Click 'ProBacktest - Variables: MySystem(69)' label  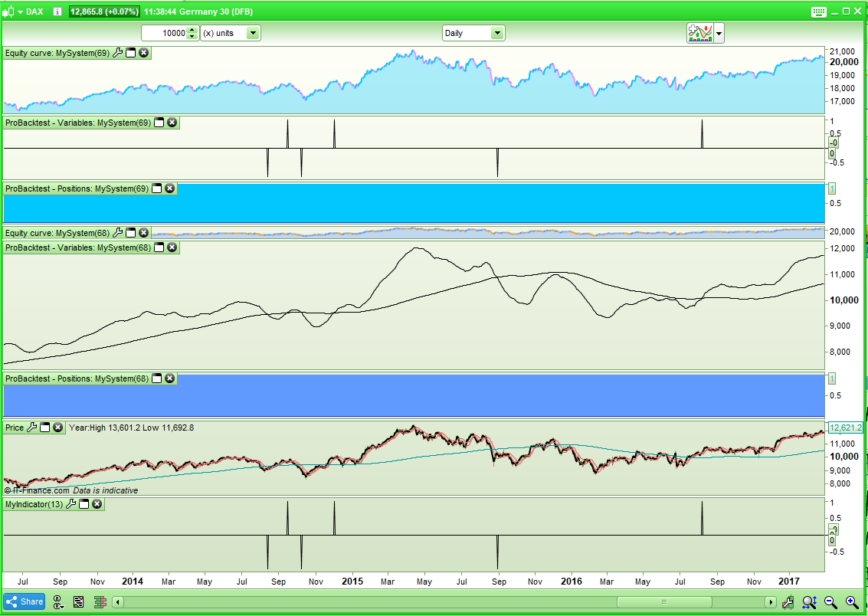[x=78, y=123]
